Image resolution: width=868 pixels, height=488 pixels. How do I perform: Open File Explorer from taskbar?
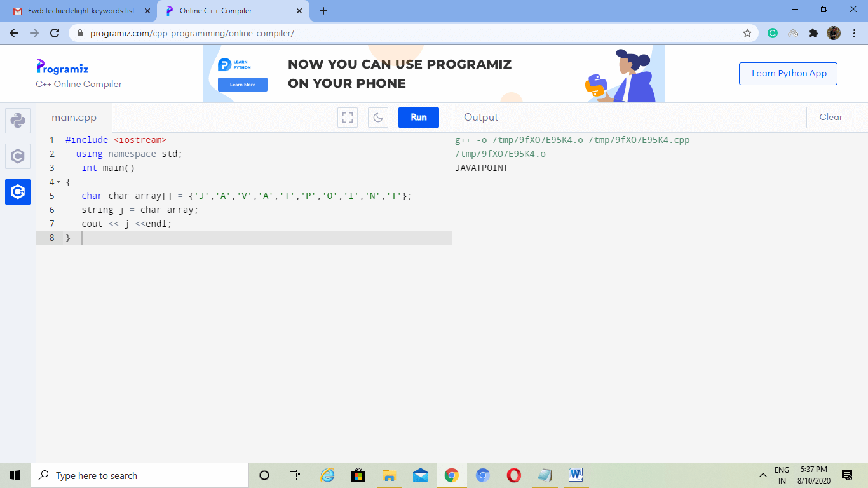390,475
